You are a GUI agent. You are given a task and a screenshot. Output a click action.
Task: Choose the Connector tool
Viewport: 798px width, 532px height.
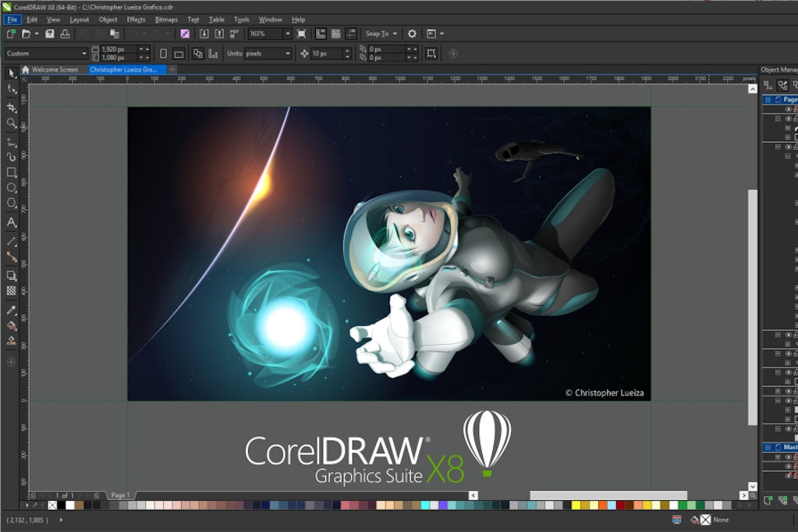11,257
